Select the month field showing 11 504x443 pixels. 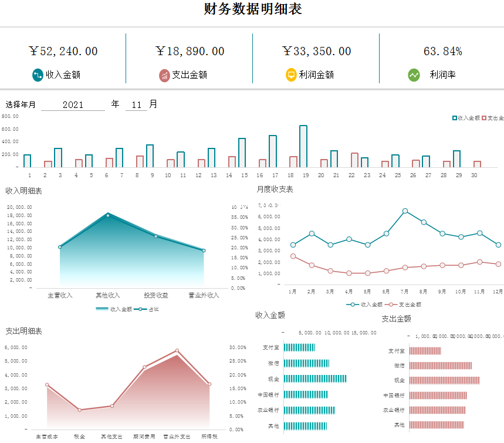(x=136, y=105)
